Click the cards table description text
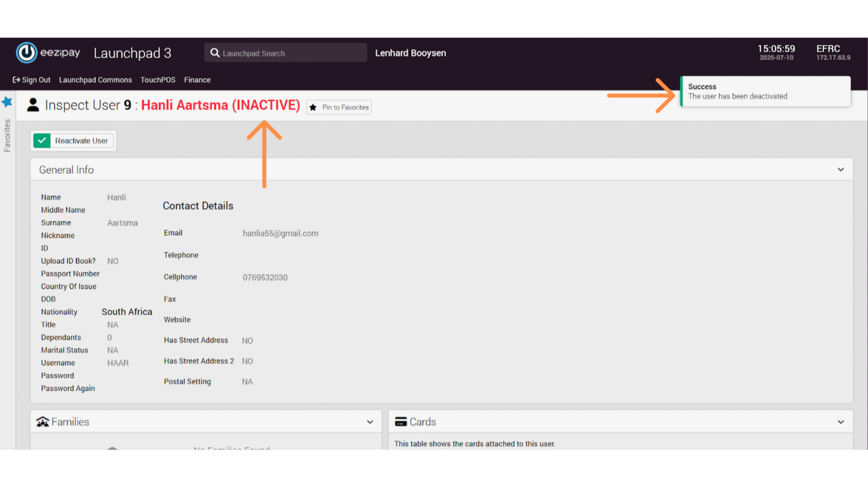This screenshot has height=488, width=868. click(x=475, y=444)
